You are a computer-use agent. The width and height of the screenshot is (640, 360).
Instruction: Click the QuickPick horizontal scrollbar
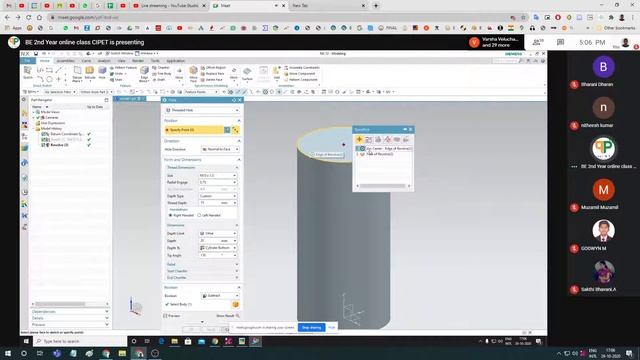tap(384, 186)
